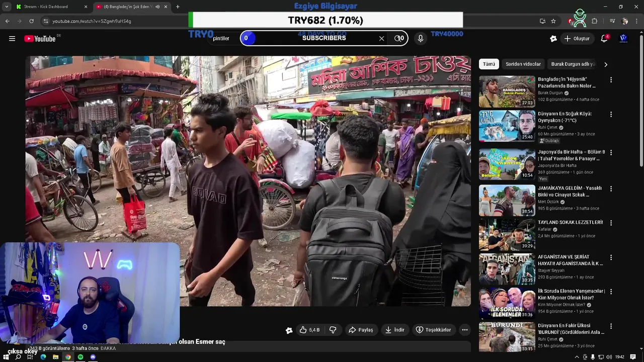Open options for AFGANİSTAN VE ŞERİAT video

coord(611,257)
